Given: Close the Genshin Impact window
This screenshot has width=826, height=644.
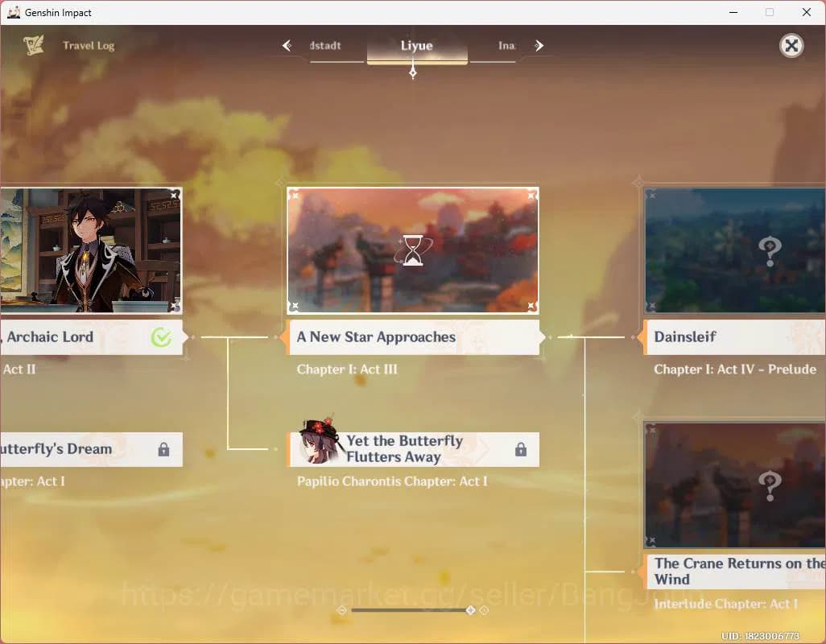Looking at the screenshot, I should tap(807, 12).
